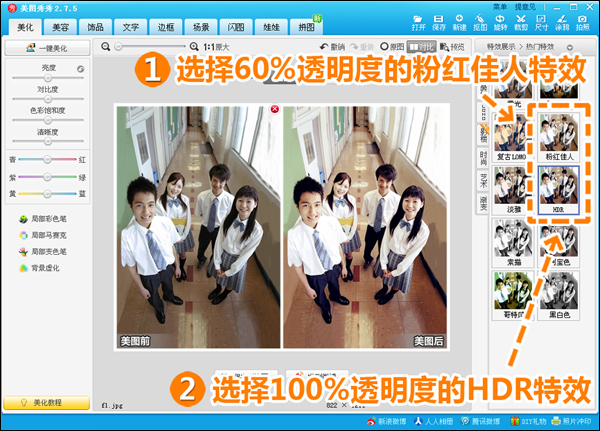Open the 照片冲印 photo printing
The width and height of the screenshot is (600, 431).
pos(571,421)
